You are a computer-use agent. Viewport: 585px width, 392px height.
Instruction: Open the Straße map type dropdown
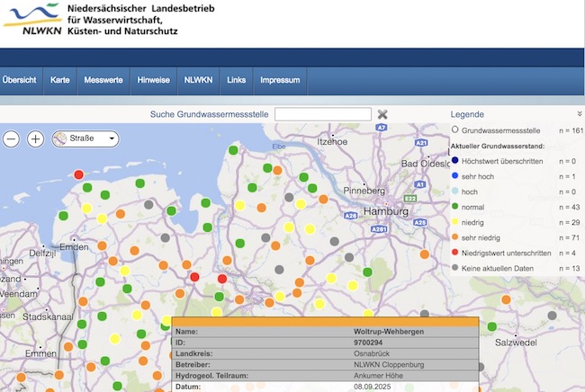pyautogui.click(x=112, y=138)
